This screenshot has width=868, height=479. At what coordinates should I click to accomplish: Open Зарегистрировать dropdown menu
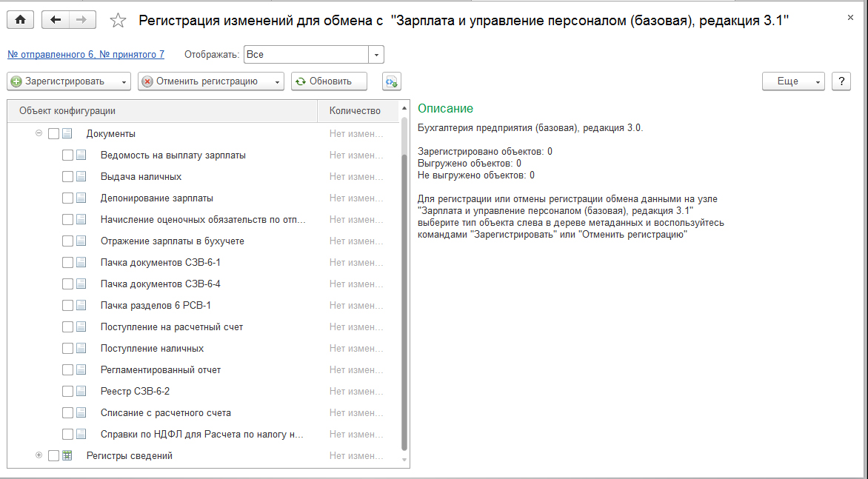coord(124,82)
